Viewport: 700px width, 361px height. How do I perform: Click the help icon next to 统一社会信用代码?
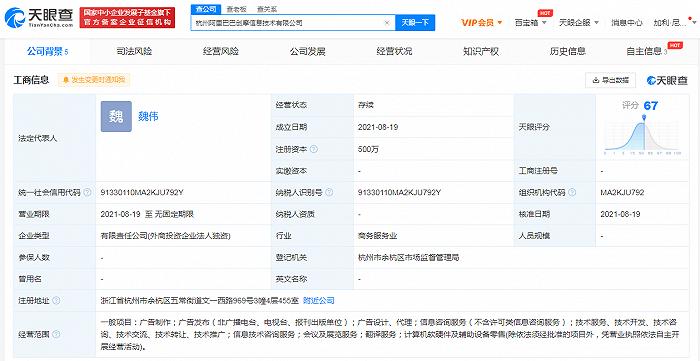pyautogui.click(x=87, y=193)
